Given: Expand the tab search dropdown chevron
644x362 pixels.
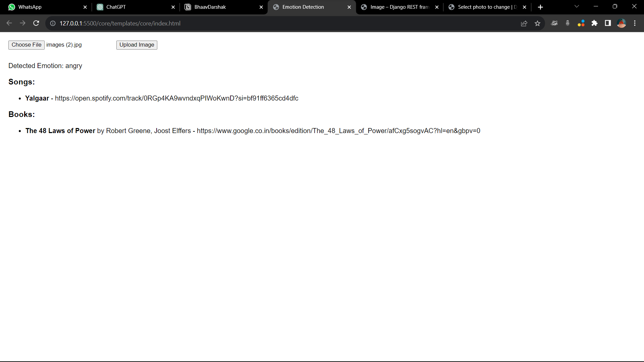Looking at the screenshot, I should point(577,6).
